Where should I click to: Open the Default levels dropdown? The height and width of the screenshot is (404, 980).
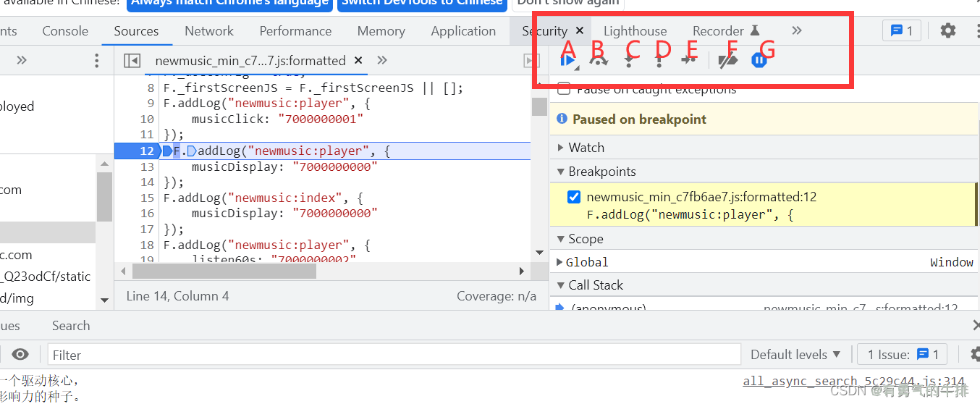[795, 355]
